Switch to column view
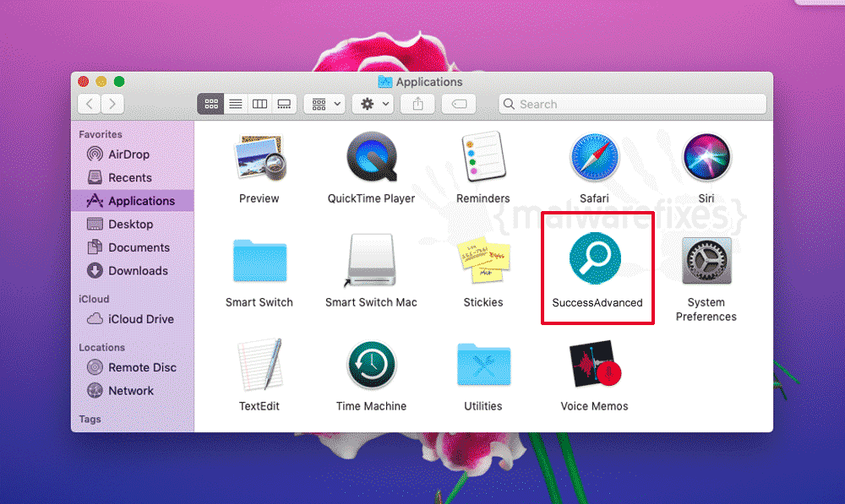Screen dimensions: 845x504 pos(259,104)
